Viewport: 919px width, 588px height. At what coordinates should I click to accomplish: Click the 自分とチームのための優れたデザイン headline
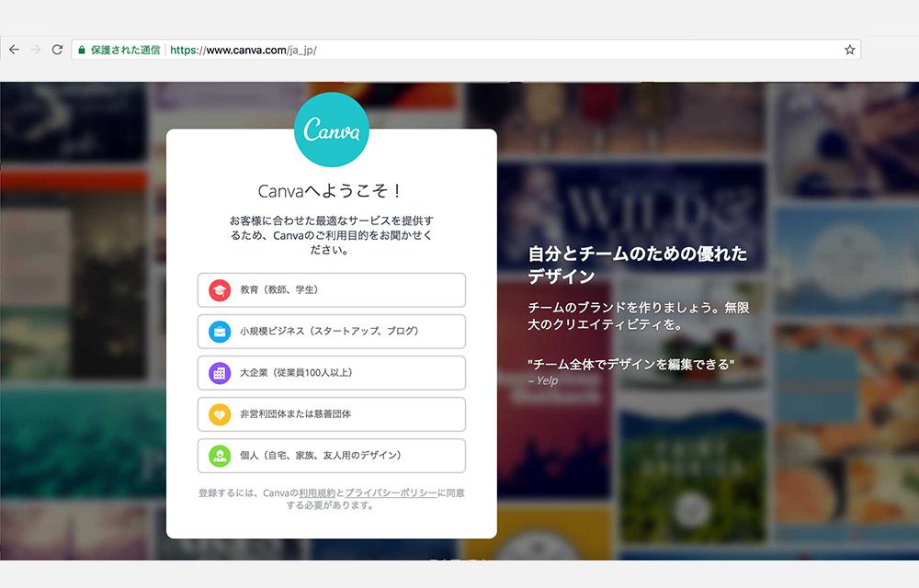(x=638, y=265)
